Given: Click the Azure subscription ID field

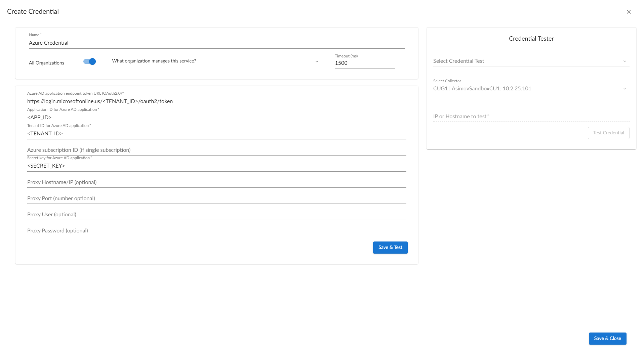Looking at the screenshot, I should pos(216,150).
